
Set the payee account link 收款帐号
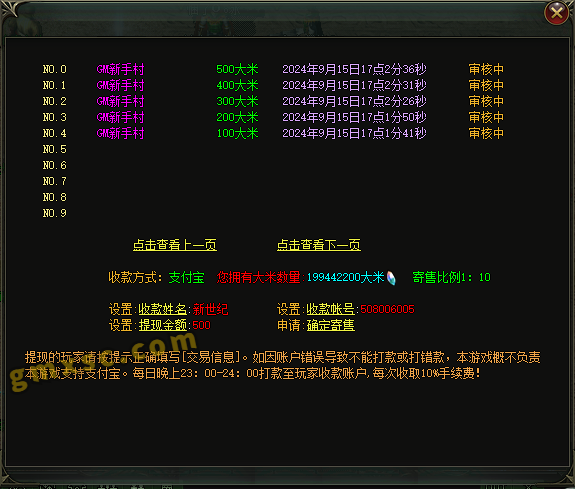(x=330, y=309)
